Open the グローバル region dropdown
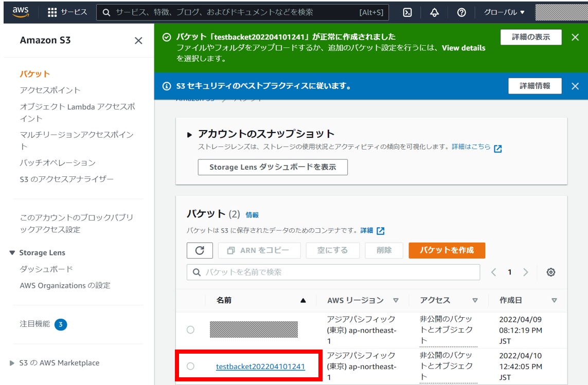The image size is (588, 385). 504,12
